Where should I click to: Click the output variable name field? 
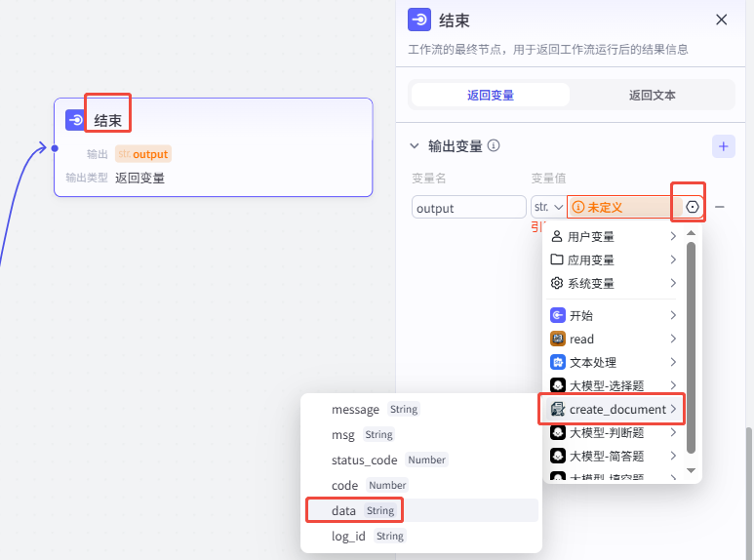pyautogui.click(x=468, y=208)
